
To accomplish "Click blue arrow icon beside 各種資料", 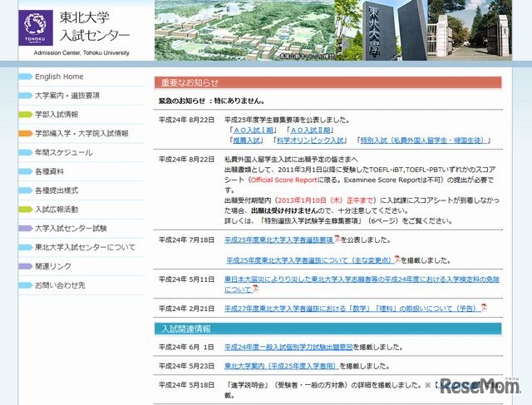I will 26,171.
